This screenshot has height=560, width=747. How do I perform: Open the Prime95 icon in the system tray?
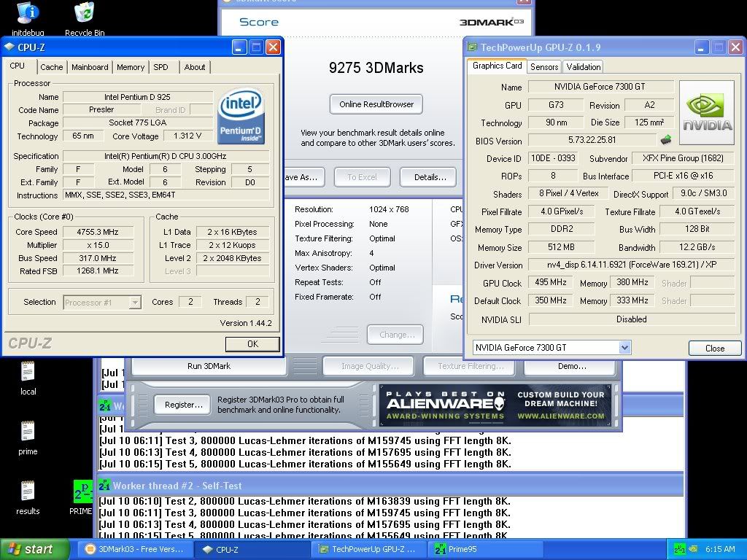(x=679, y=549)
